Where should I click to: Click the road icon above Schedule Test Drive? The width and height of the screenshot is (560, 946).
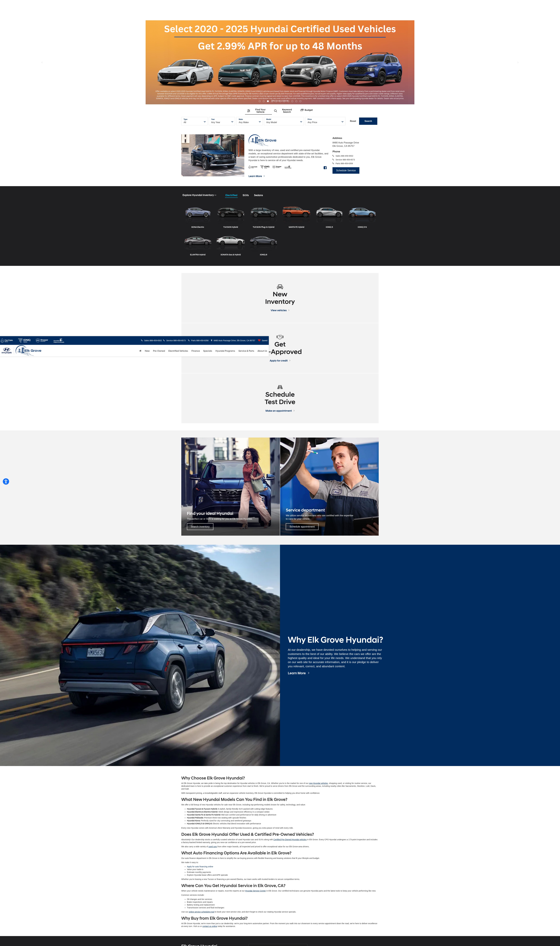point(280,387)
